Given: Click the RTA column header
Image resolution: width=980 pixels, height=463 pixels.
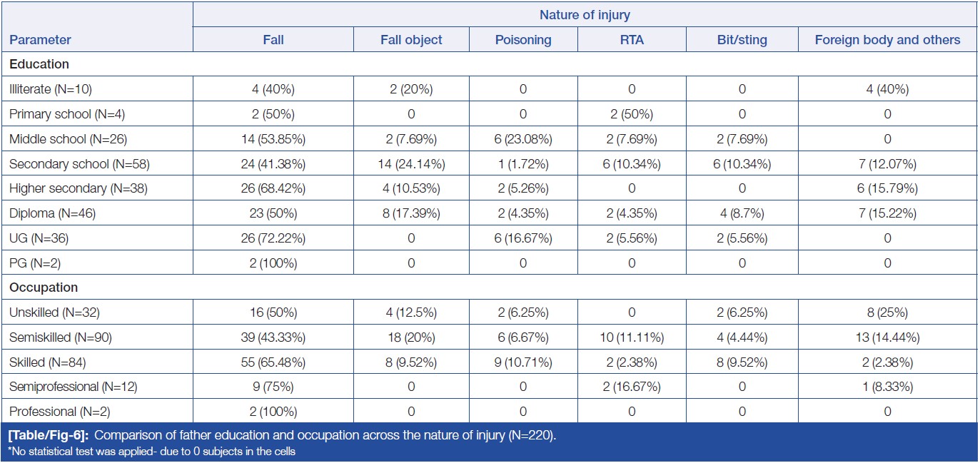Looking at the screenshot, I should click(x=632, y=40).
